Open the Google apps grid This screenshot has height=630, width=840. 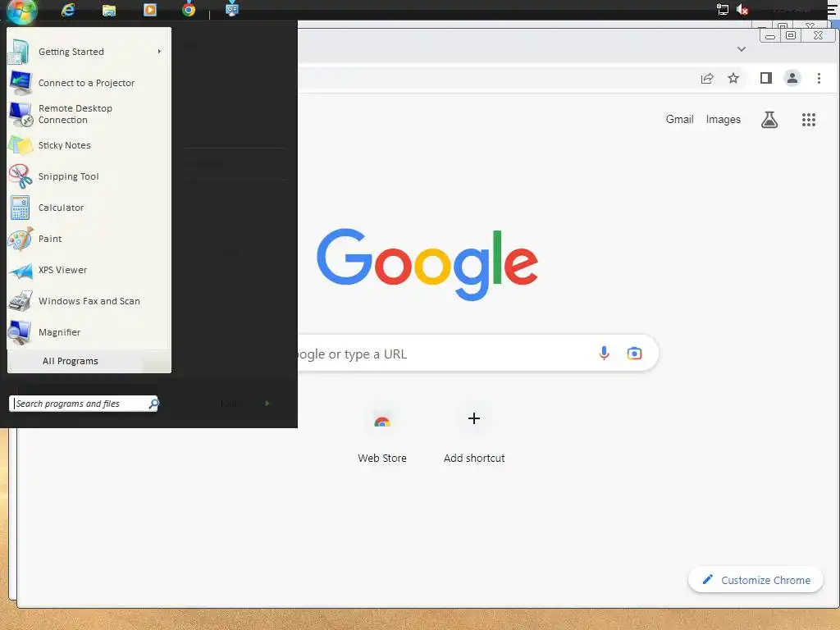click(x=808, y=120)
